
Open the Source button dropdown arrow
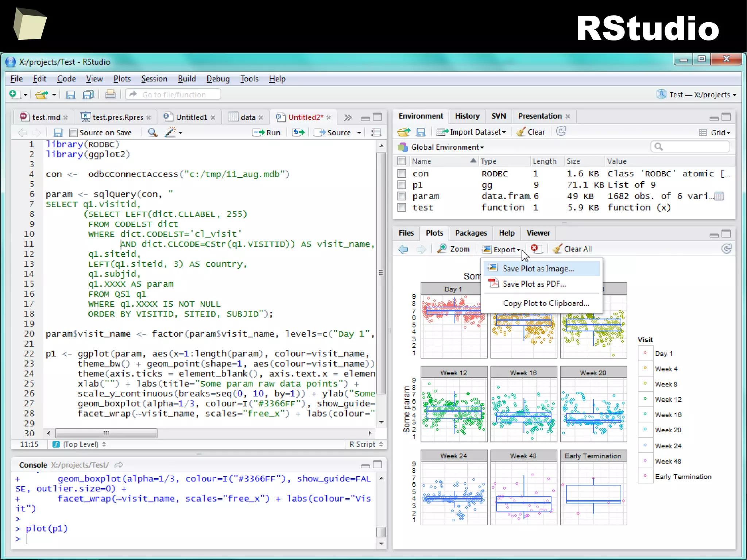(x=359, y=133)
